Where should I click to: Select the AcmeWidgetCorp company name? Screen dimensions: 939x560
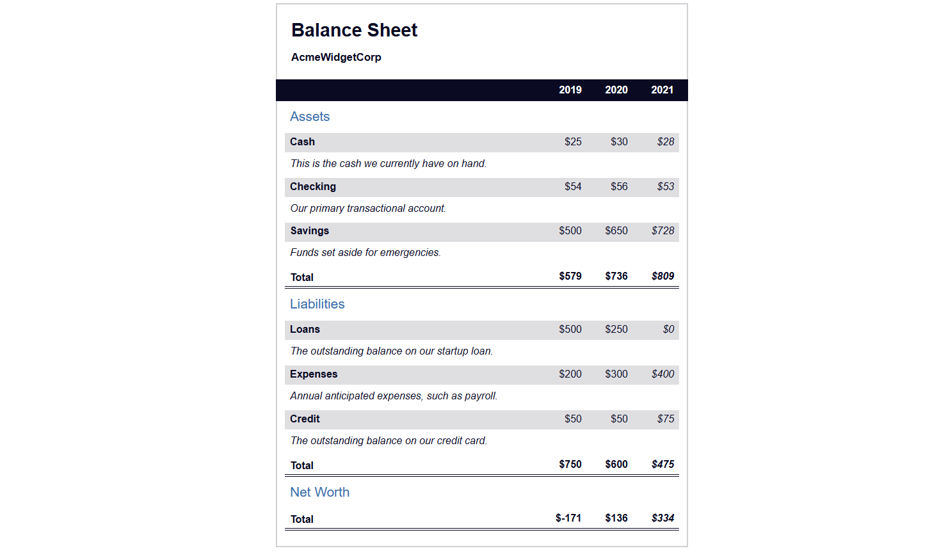click(x=336, y=57)
